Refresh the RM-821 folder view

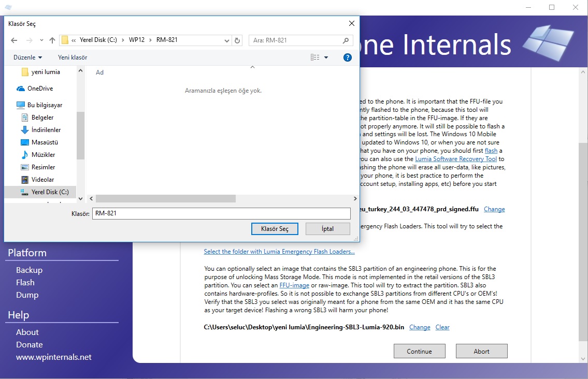point(237,40)
